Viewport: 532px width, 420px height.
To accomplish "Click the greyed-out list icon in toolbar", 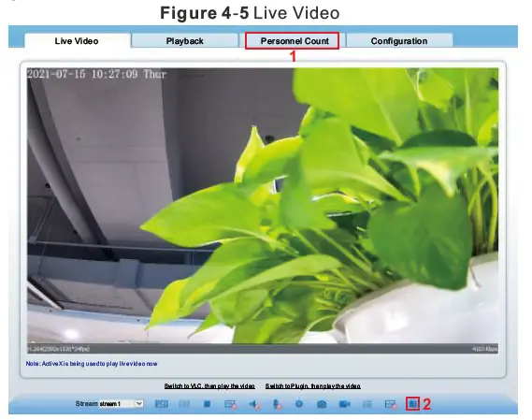I will (367, 404).
